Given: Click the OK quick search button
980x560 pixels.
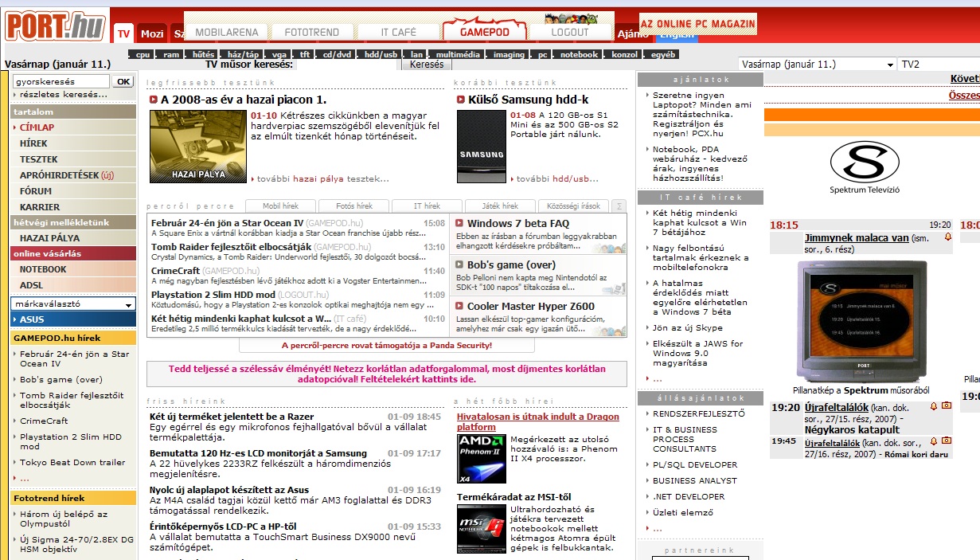Looking at the screenshot, I should point(123,81).
